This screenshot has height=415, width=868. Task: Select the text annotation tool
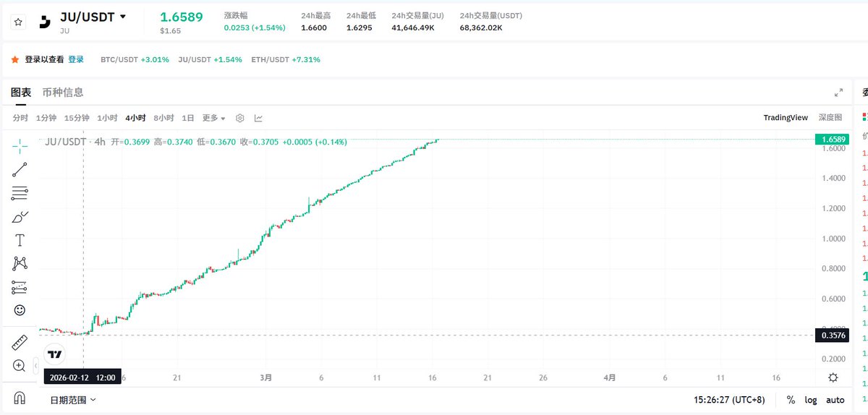pos(20,240)
